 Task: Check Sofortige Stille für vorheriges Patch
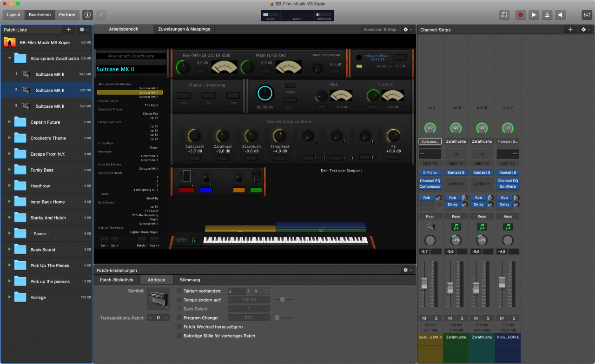tap(179, 336)
